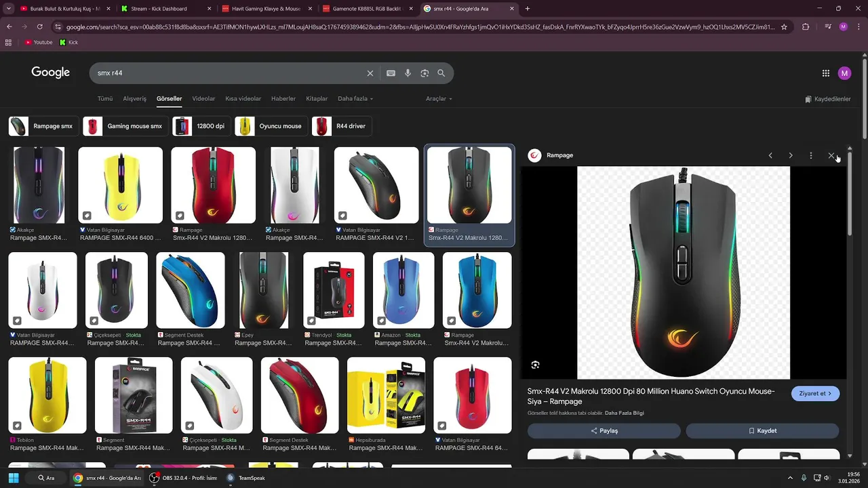
Task: Expand the Araçlar tools dropdown
Action: tap(439, 99)
